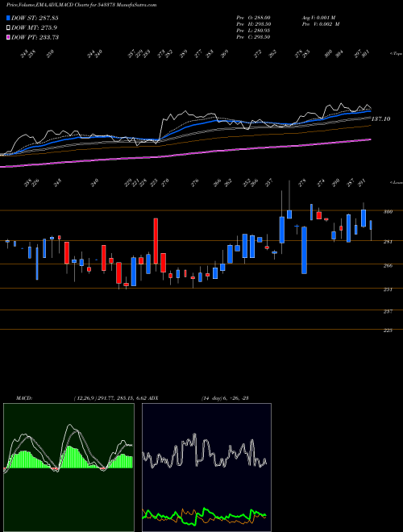Image resolution: width=403 pixels, height=532 pixels.
Task: Click the chart title mentioning MunafaSutra.com
Action: pyautogui.click(x=81, y=6)
